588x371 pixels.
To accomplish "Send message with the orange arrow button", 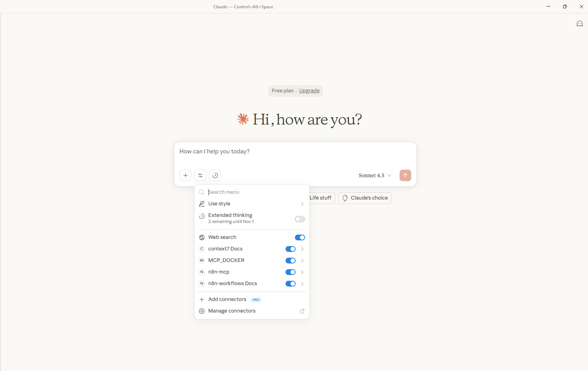I will coord(405,175).
